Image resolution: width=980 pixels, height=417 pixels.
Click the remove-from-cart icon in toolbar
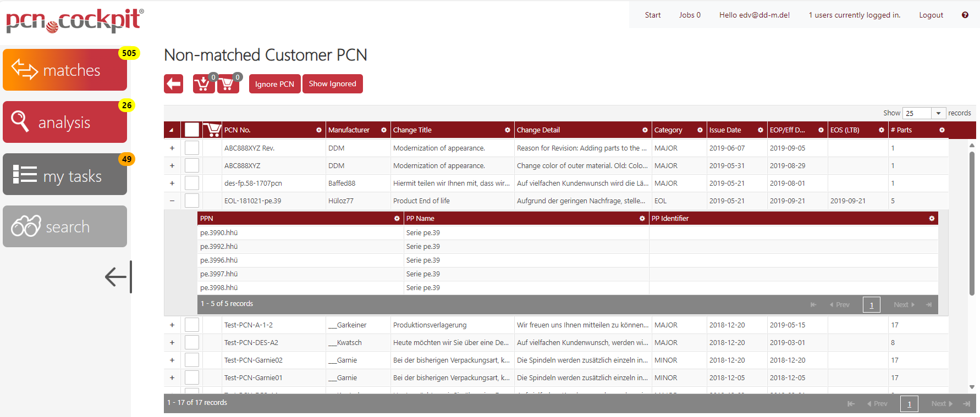tap(227, 84)
